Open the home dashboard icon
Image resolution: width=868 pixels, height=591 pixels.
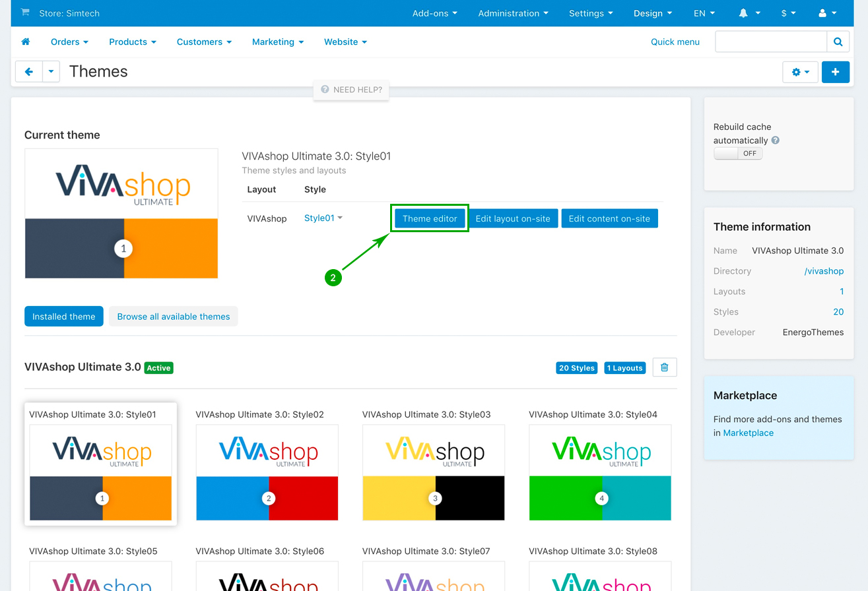pos(26,42)
